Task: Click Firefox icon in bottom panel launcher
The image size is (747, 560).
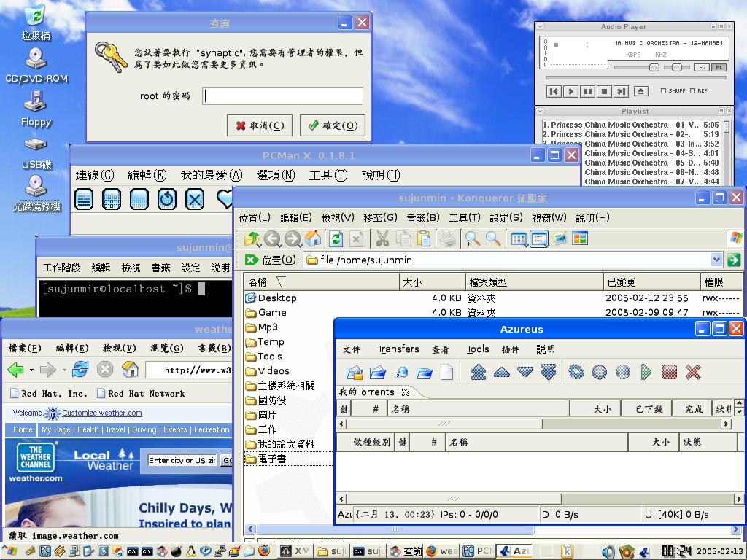Action: pyautogui.click(x=264, y=551)
